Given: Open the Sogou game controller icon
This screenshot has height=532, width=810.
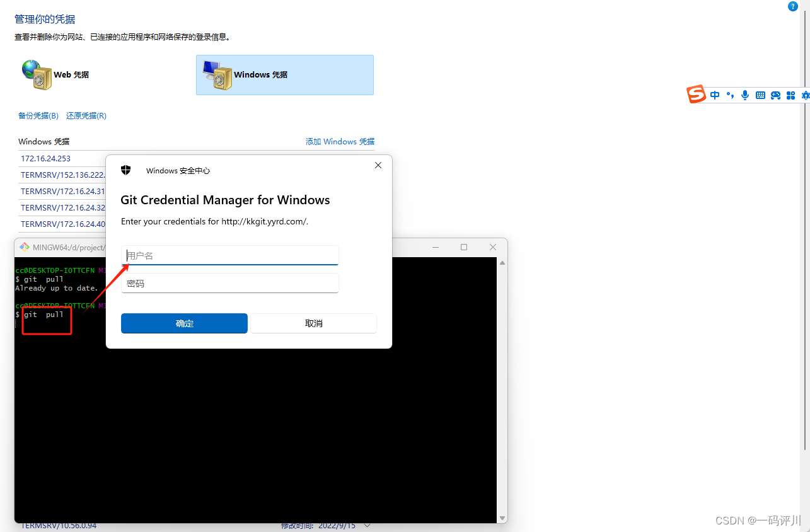Looking at the screenshot, I should [775, 95].
